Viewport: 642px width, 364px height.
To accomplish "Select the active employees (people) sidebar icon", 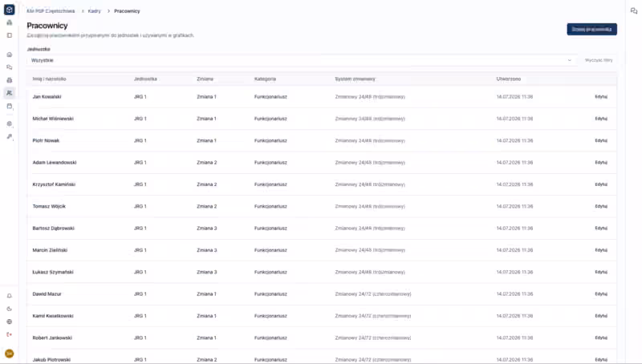I will (x=10, y=93).
